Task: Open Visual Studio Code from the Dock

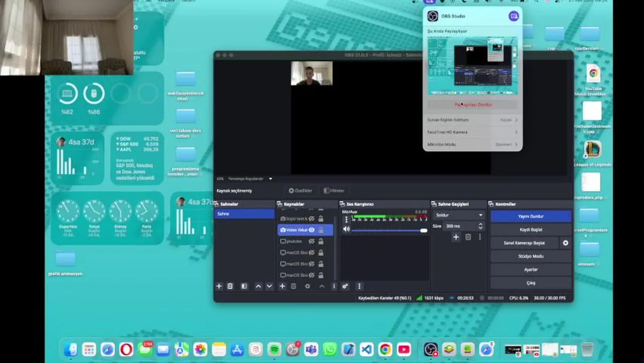Action: coord(366,349)
